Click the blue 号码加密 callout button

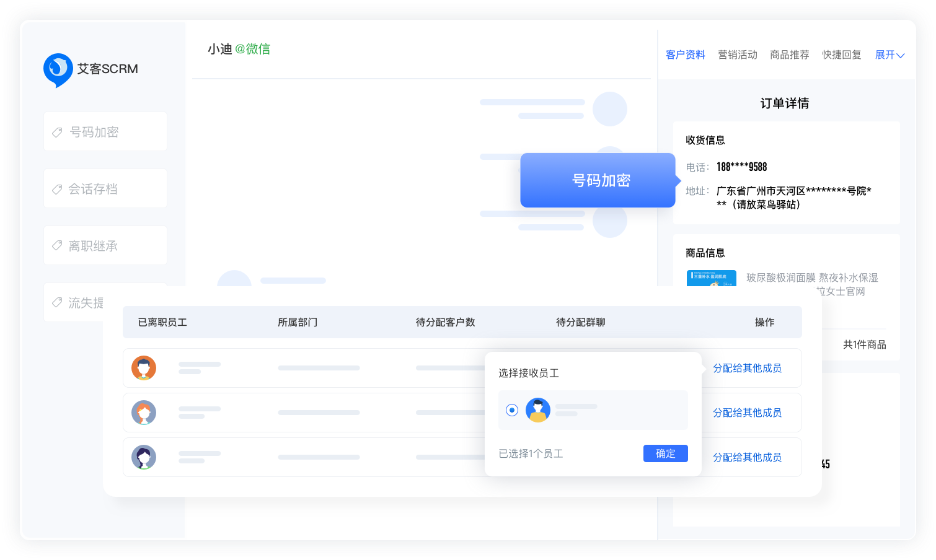pos(598,180)
